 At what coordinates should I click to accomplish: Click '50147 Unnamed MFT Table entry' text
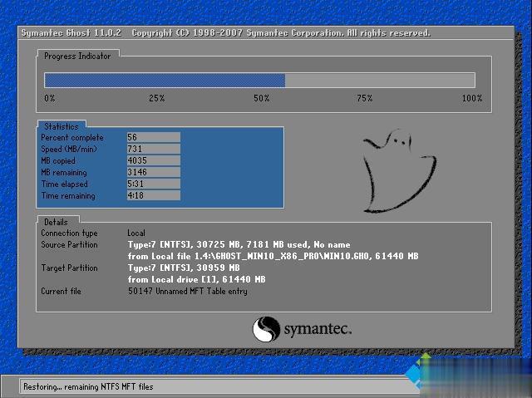click(x=188, y=291)
